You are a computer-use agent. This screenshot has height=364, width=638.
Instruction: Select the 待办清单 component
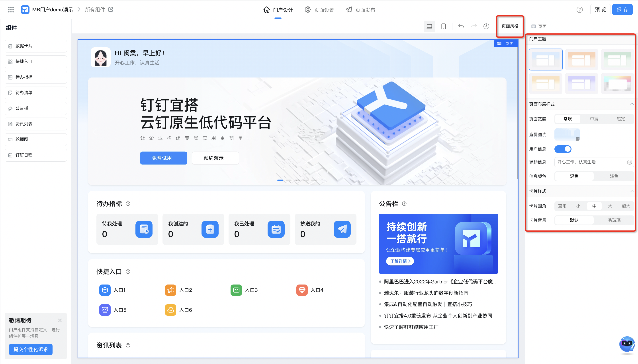36,93
